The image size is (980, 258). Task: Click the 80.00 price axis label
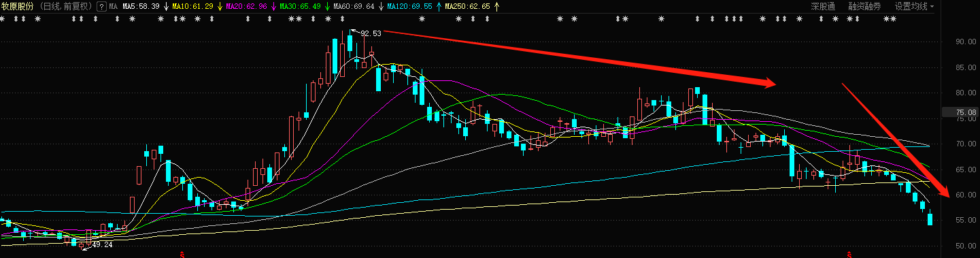(966, 93)
